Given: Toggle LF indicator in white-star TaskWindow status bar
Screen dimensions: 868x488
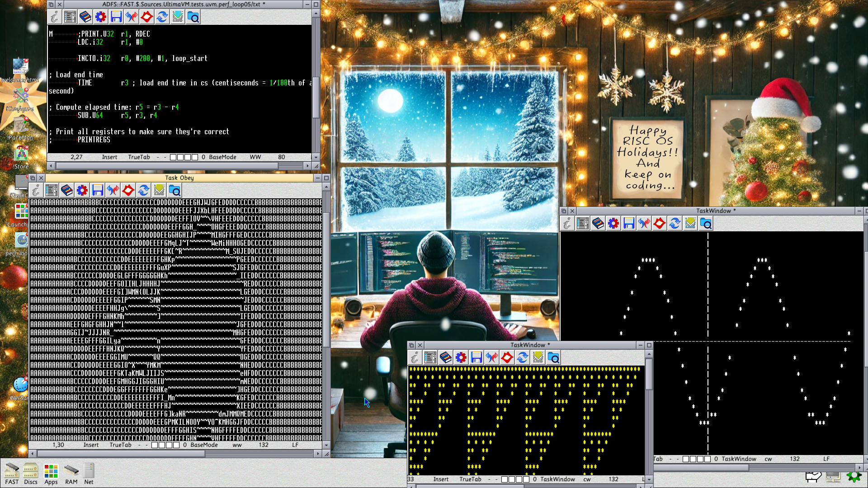Looking at the screenshot, I should click(x=826, y=459).
